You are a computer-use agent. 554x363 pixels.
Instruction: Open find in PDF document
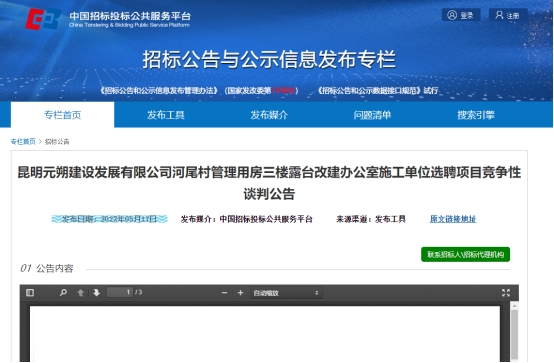pos(63,293)
